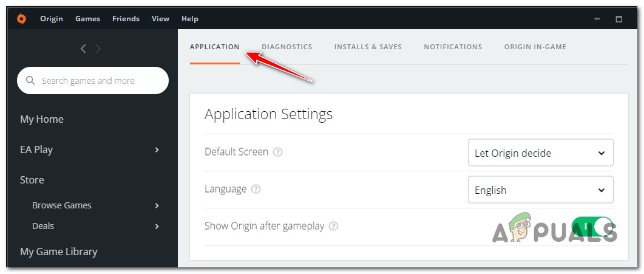Minimize the Origin window
Image resolution: width=644 pixels, height=274 pixels.
click(x=597, y=19)
